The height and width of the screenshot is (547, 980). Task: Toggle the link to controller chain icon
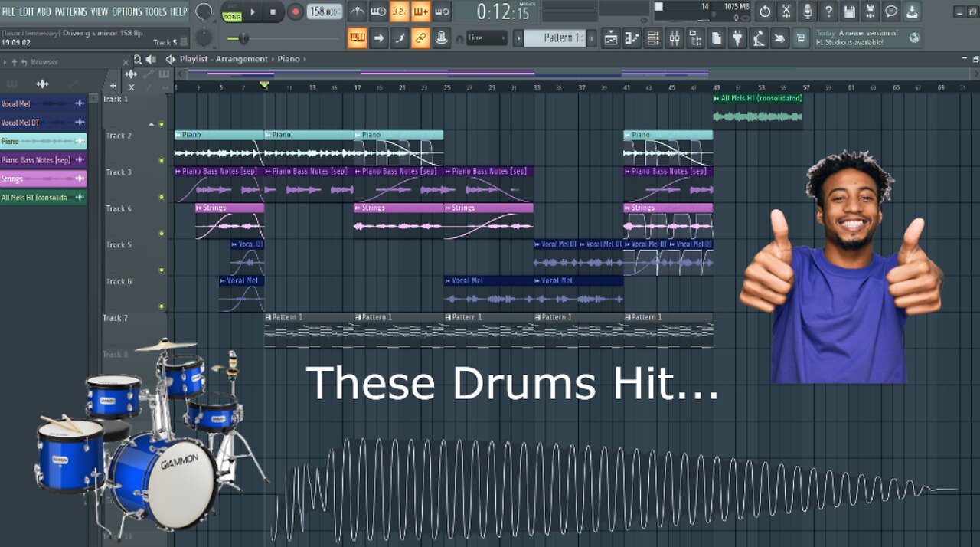420,38
